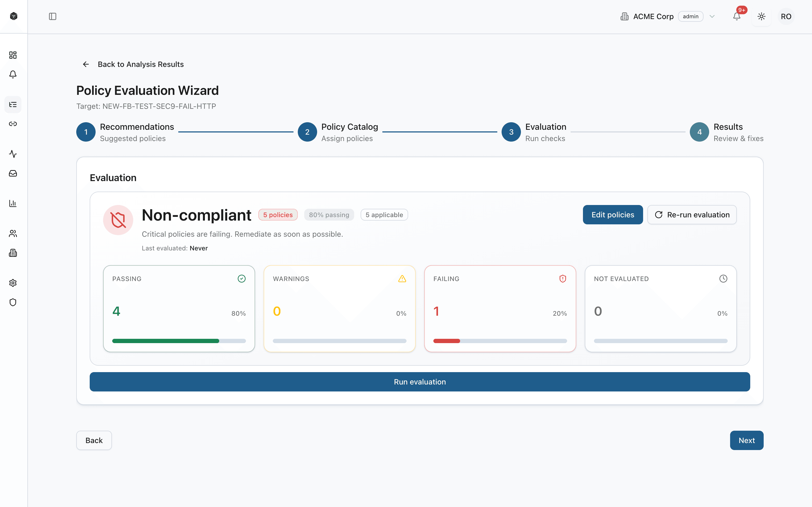Image resolution: width=812 pixels, height=507 pixels.
Task: Click the Run evaluation button
Action: click(x=420, y=382)
